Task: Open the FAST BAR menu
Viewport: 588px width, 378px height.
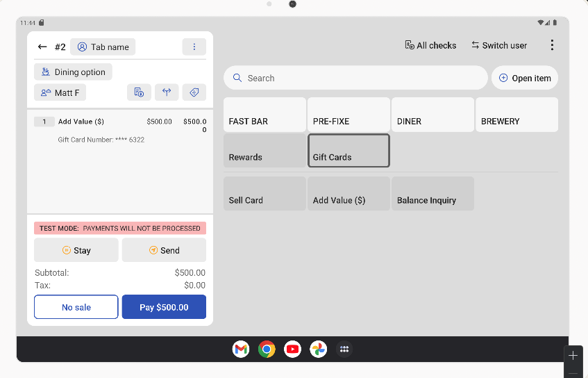Action: point(264,115)
